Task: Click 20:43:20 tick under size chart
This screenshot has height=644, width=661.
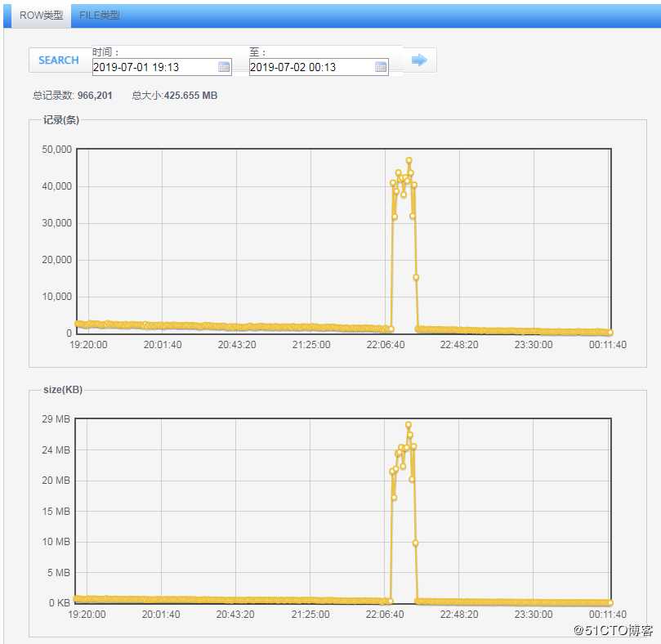Action: (x=235, y=614)
